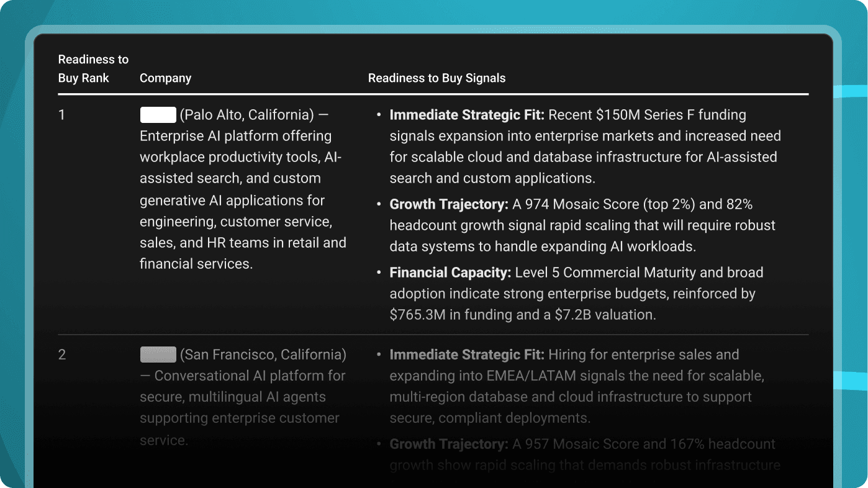This screenshot has width=868, height=488.
Task: Select the redacted company name in rank 2 row
Action: 158,355
